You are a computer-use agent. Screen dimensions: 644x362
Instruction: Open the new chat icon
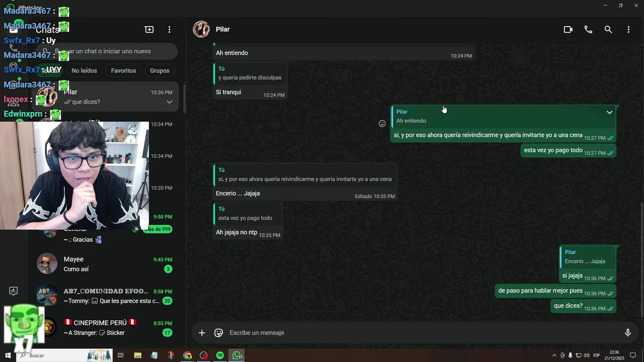click(x=149, y=30)
